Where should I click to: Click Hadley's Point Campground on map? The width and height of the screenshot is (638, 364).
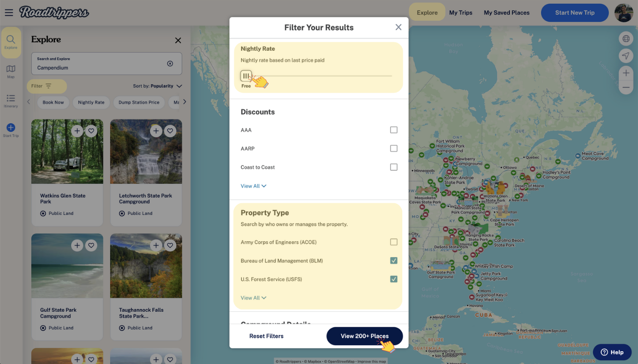556,175
